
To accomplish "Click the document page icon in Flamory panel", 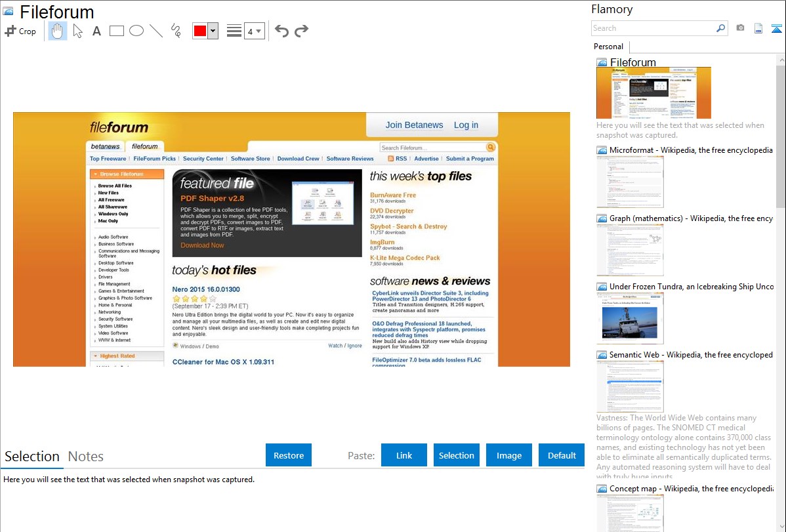I will [758, 28].
